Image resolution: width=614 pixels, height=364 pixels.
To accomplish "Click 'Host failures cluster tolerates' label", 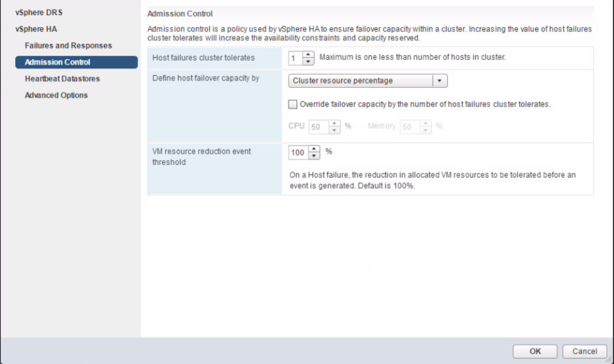I will (x=204, y=58).
